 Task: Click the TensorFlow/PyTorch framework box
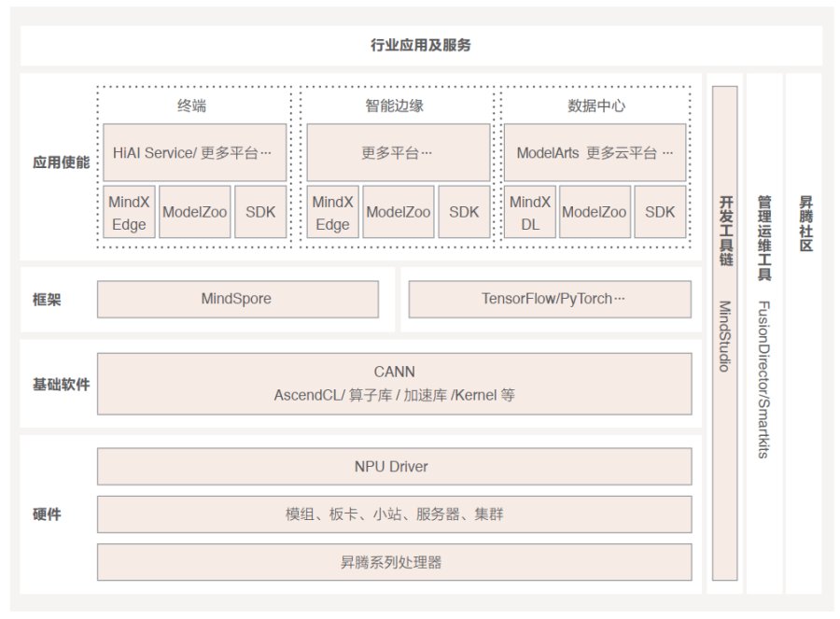(x=550, y=299)
